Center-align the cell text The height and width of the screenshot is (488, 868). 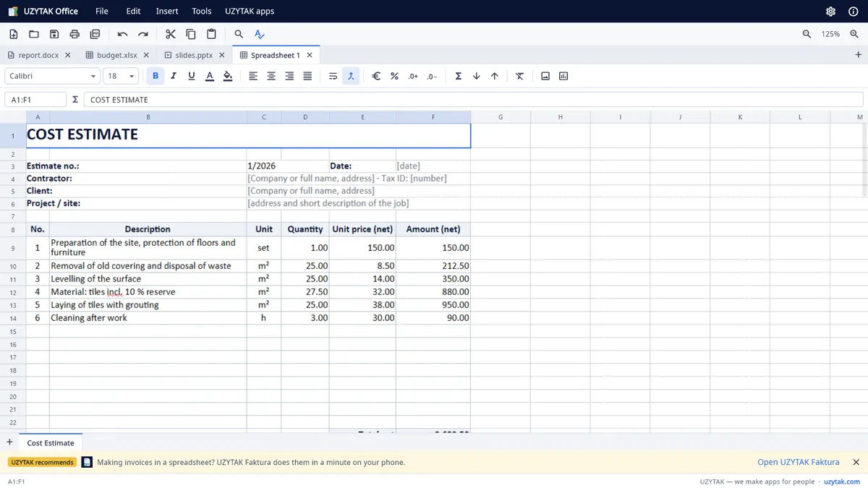point(271,76)
